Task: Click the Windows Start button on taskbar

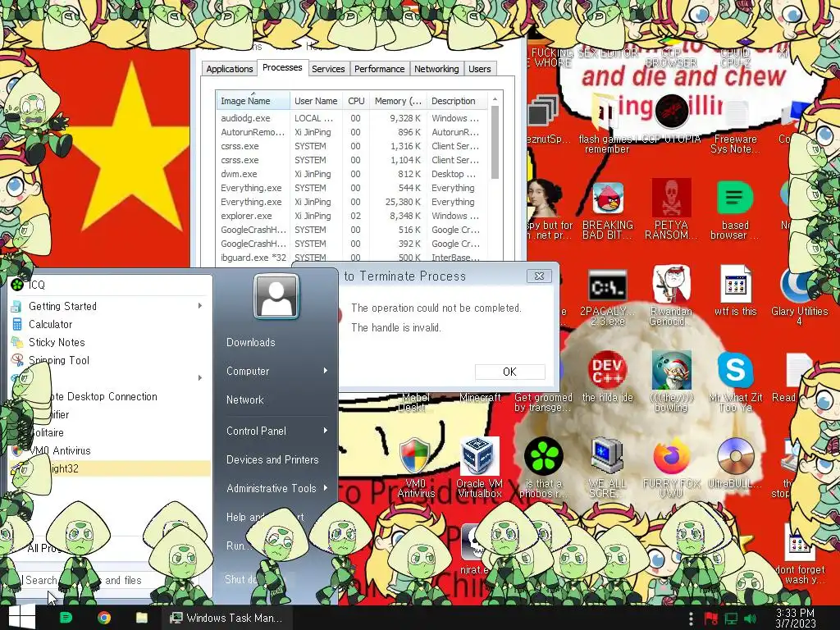Action: [x=21, y=617]
